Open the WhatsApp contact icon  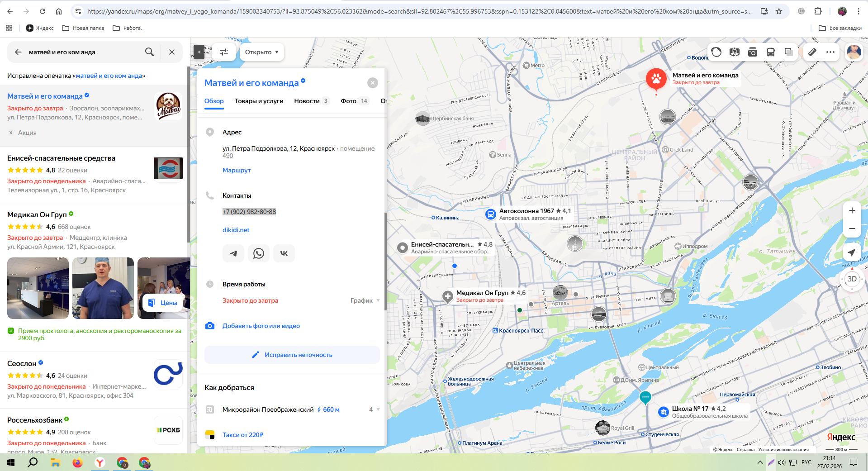coord(258,253)
